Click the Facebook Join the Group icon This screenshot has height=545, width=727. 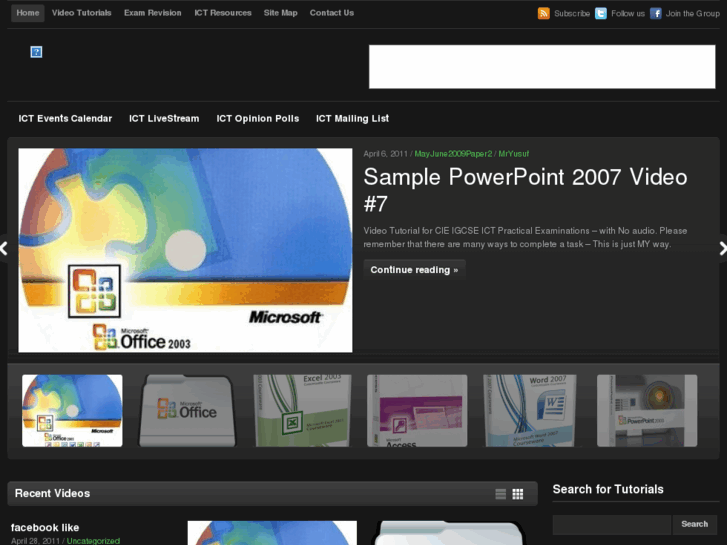[655, 13]
